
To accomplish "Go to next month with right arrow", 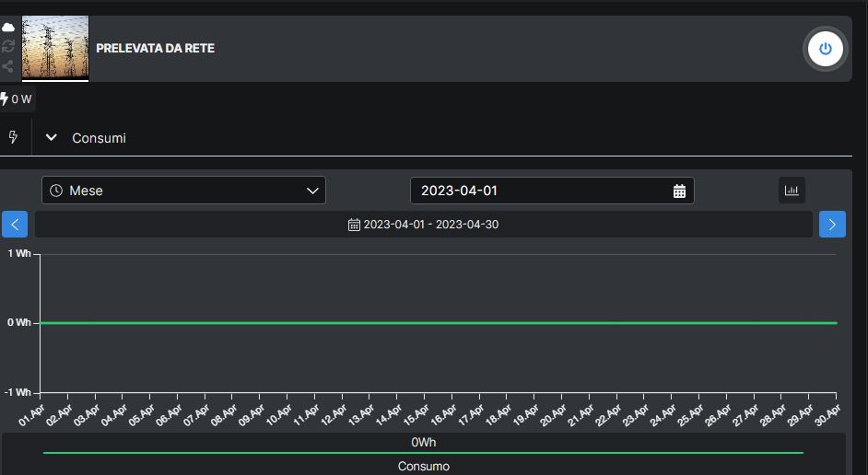I will [x=832, y=225].
